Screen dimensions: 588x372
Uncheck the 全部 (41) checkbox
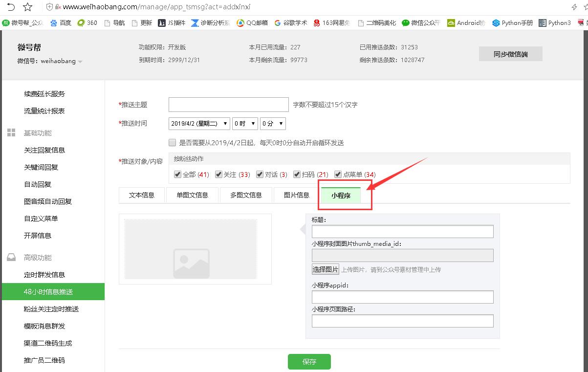177,175
